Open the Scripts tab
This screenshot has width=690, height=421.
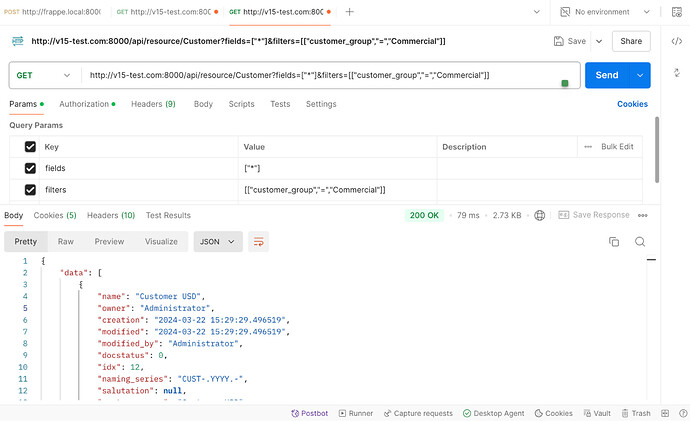coord(241,104)
